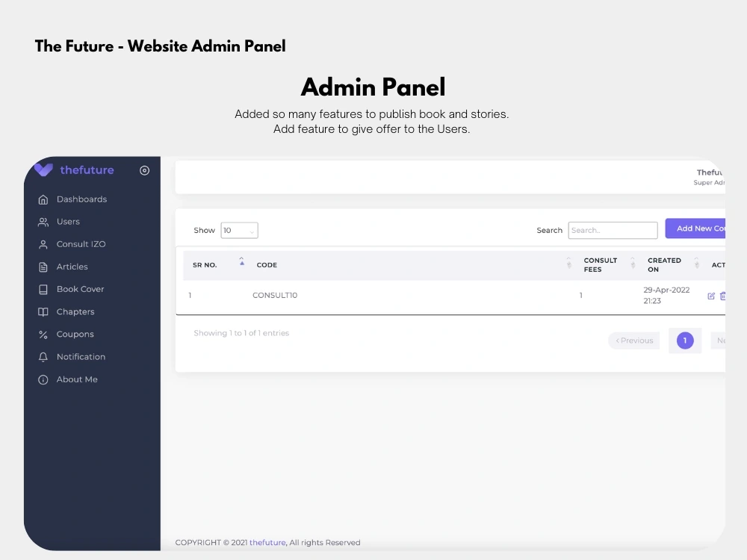Click the thefuture heart logo icon

(x=43, y=170)
